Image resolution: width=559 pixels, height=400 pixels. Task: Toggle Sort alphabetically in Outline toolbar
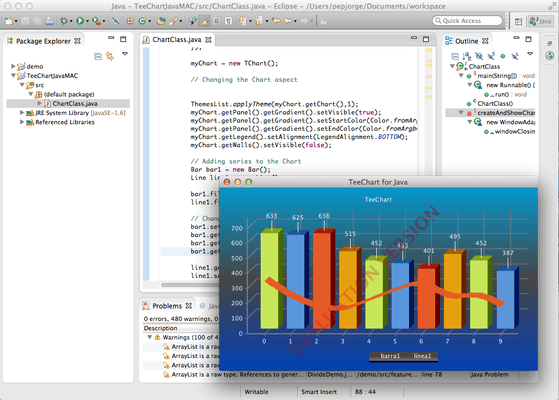(467, 56)
